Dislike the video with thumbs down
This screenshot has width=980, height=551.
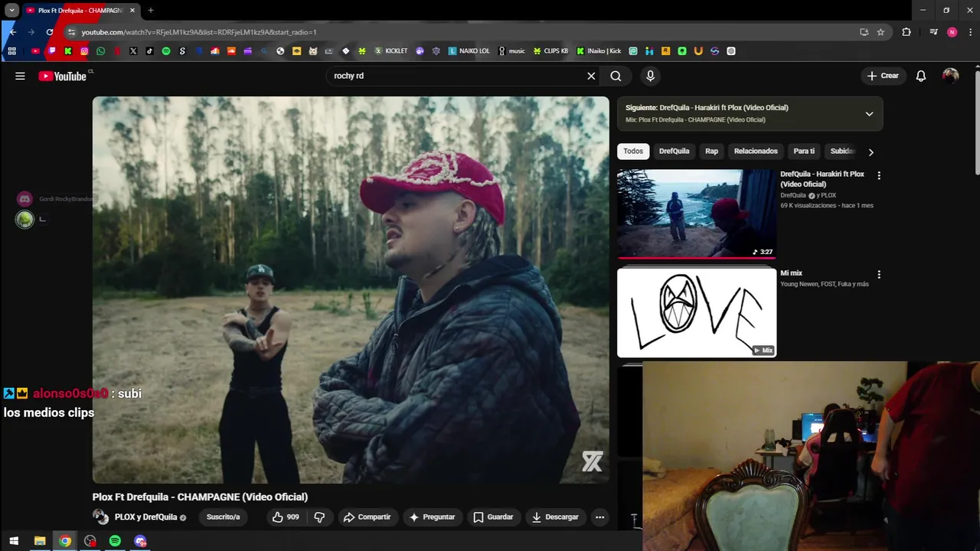coord(319,517)
